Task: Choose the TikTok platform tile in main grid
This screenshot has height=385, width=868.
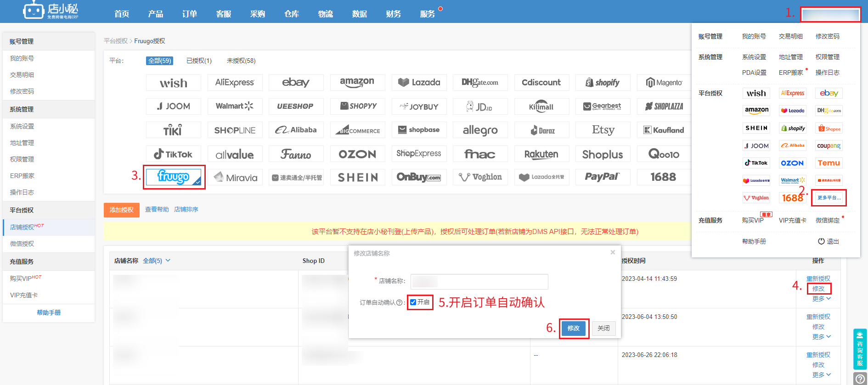Action: (x=174, y=154)
